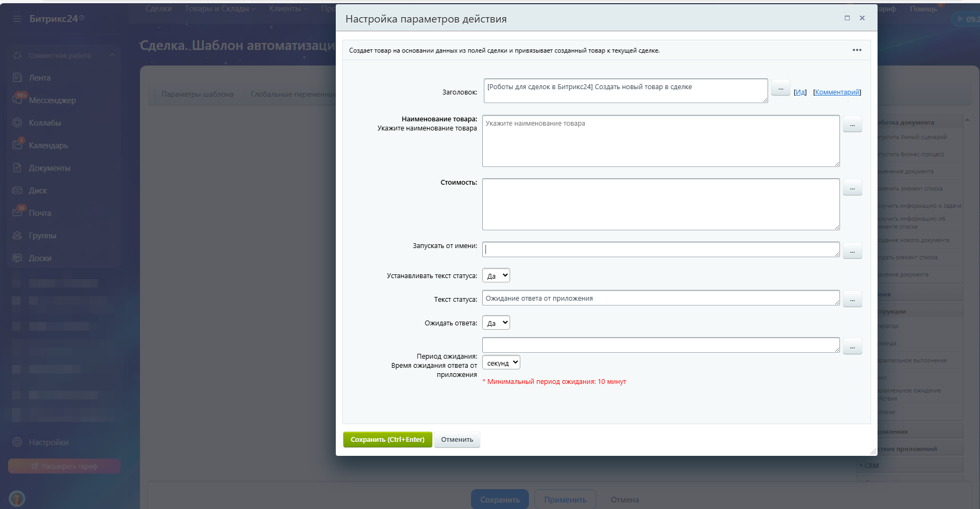Open the Помощь top menu item
This screenshot has height=509, width=980.
(x=923, y=9)
